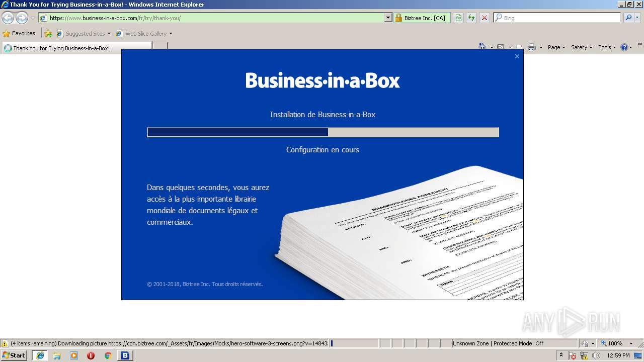Image resolution: width=644 pixels, height=362 pixels.
Task: Open the Tools menu
Action: pyautogui.click(x=607, y=47)
